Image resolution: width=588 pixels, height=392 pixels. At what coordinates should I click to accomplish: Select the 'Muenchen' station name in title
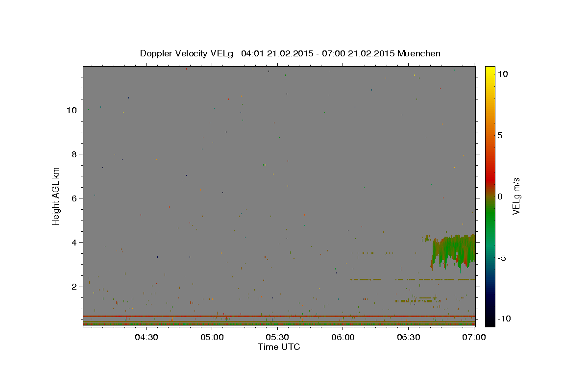pos(419,53)
